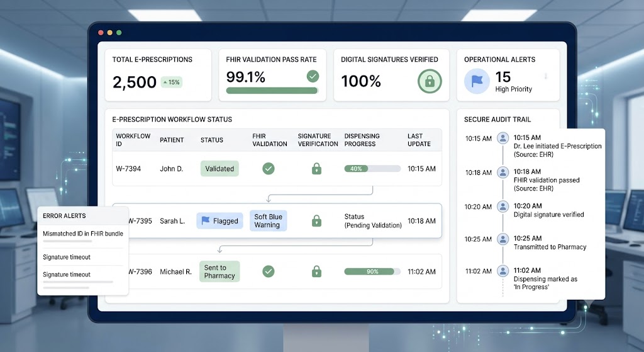Select the Mismatched ID in FHIR bundle alert

pos(83,234)
